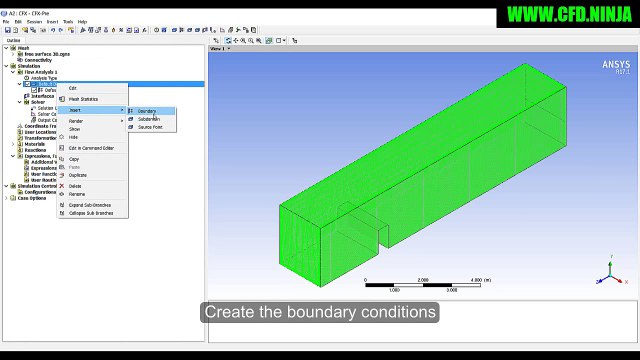The image size is (640, 360).
Task: Click the picking mode icon at viewer toolbar end
Action: point(295,40)
